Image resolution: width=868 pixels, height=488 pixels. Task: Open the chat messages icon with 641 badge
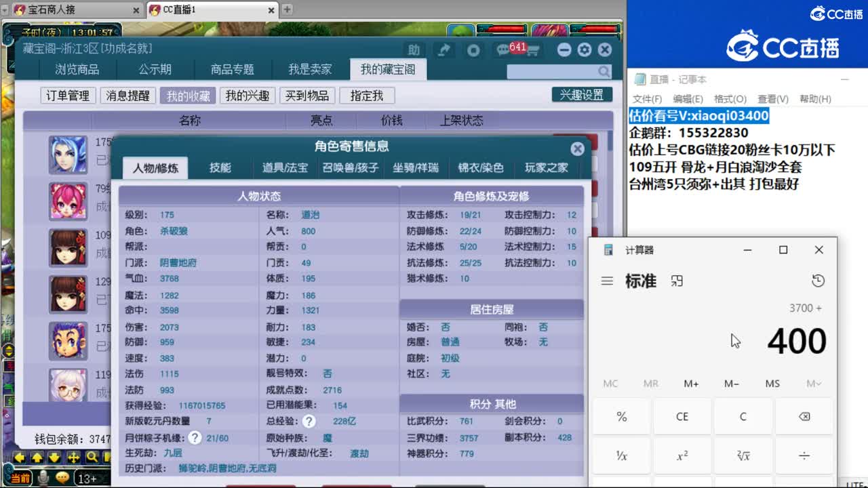pyautogui.click(x=502, y=50)
